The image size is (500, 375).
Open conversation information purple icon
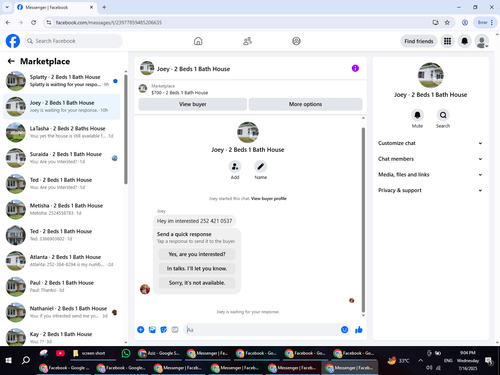pos(355,68)
